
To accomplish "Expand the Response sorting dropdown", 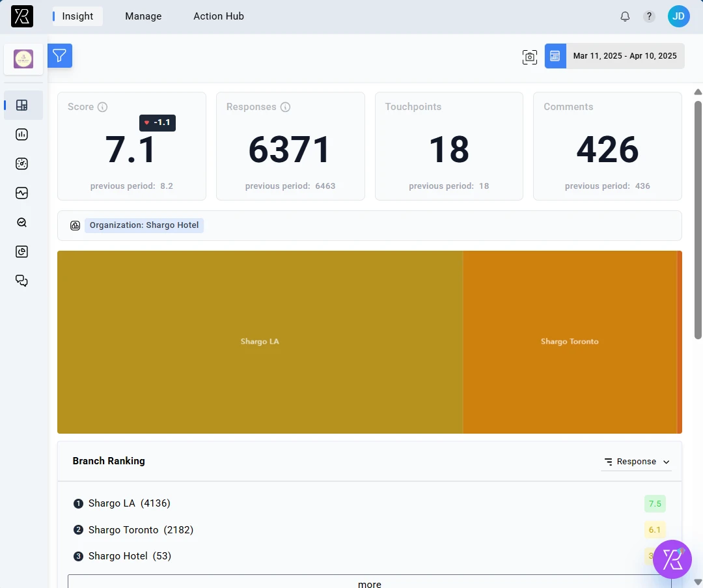I will pos(637,461).
